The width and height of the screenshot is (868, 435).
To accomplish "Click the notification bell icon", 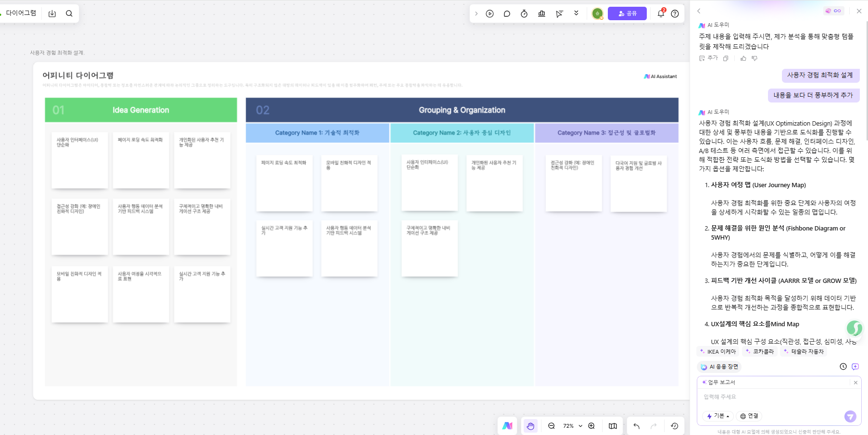I will pyautogui.click(x=661, y=13).
